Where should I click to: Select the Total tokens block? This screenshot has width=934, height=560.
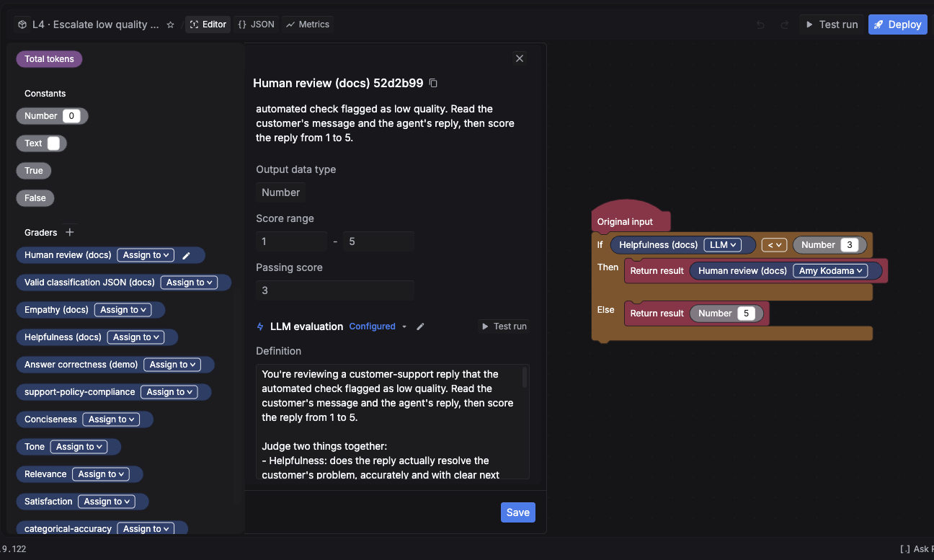tap(49, 59)
